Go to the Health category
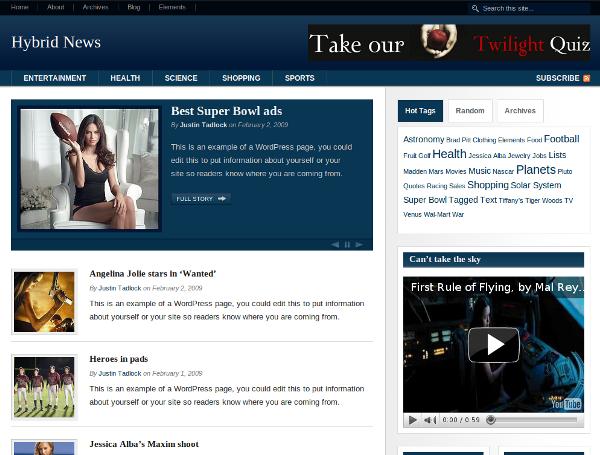Viewport: 600px width, 455px height. click(125, 78)
